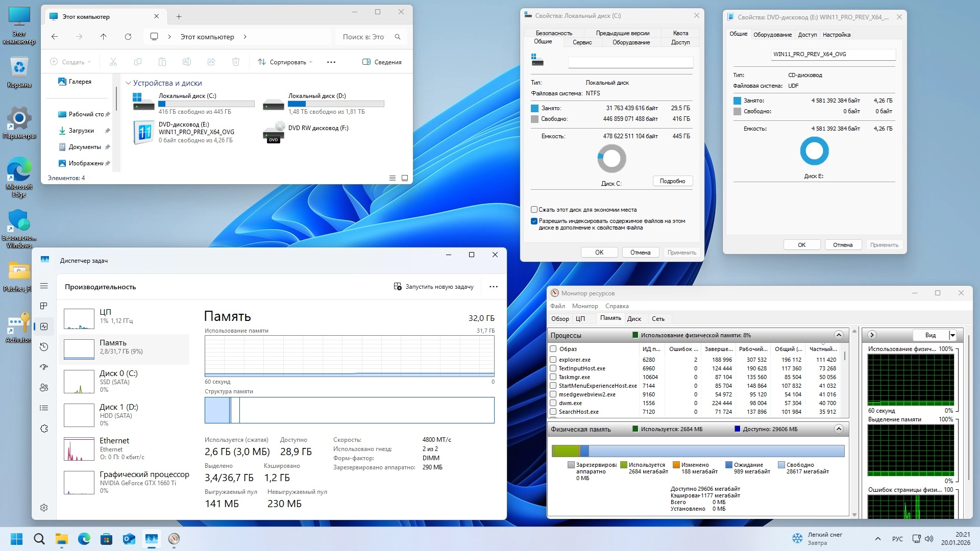
Task: Uncheck allow file content indexing checkbox
Action: point(534,221)
